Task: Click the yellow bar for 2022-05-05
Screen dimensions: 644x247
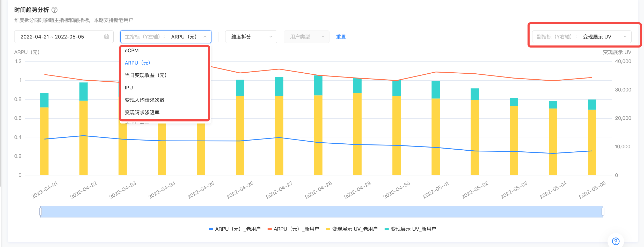Action: click(x=592, y=142)
